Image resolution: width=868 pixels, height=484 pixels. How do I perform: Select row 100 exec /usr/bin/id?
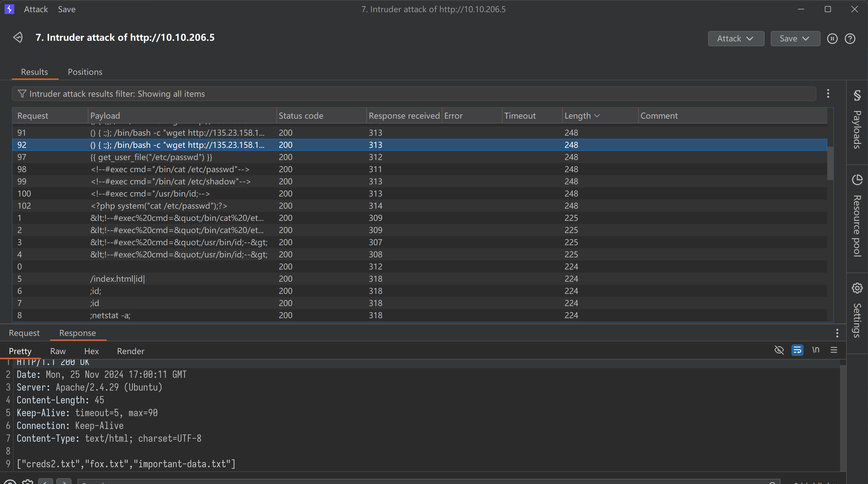coord(420,193)
